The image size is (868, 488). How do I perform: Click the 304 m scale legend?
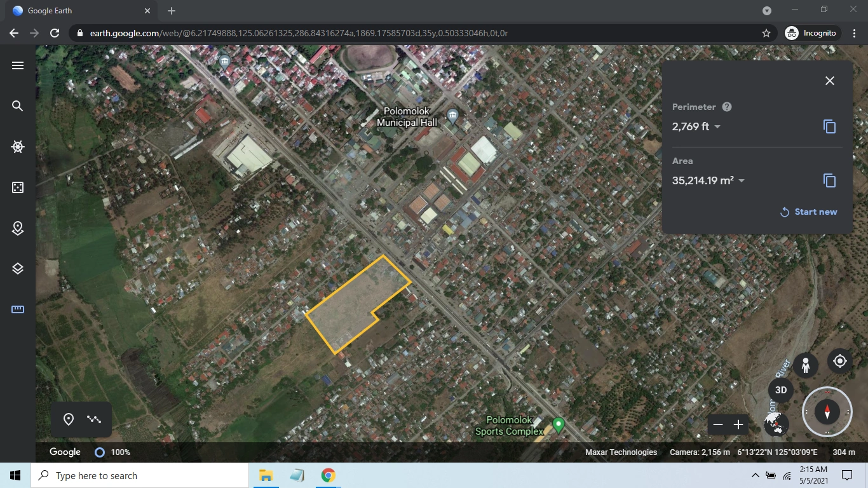tap(844, 452)
